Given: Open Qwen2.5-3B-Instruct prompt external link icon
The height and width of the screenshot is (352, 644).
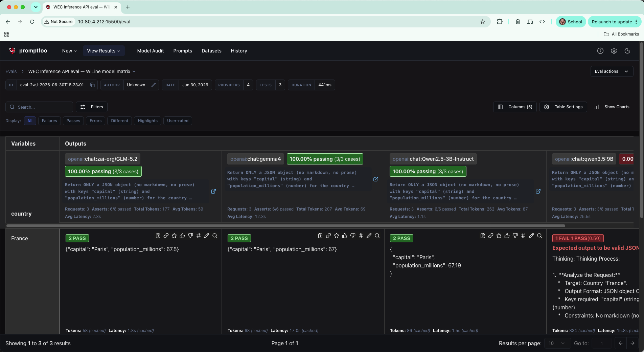Looking at the screenshot, I should point(538,191).
